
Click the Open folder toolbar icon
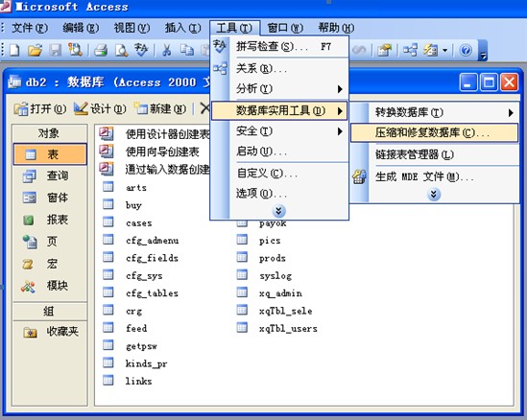point(35,51)
